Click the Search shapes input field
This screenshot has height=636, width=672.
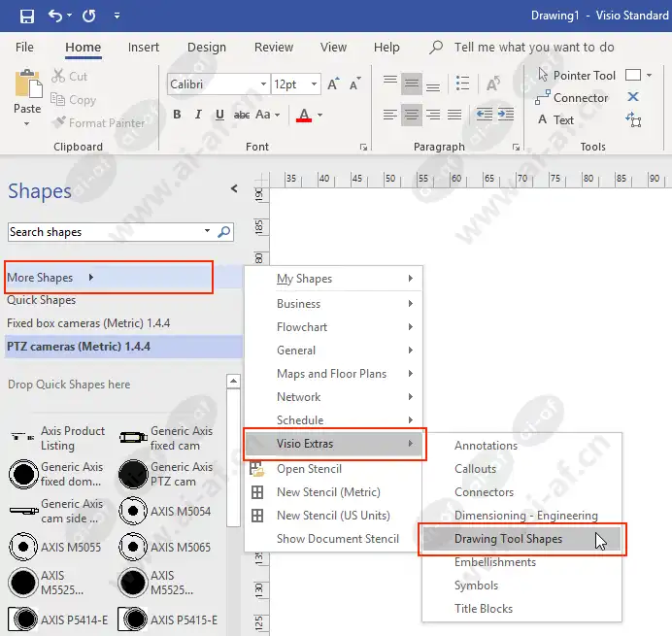pos(105,232)
